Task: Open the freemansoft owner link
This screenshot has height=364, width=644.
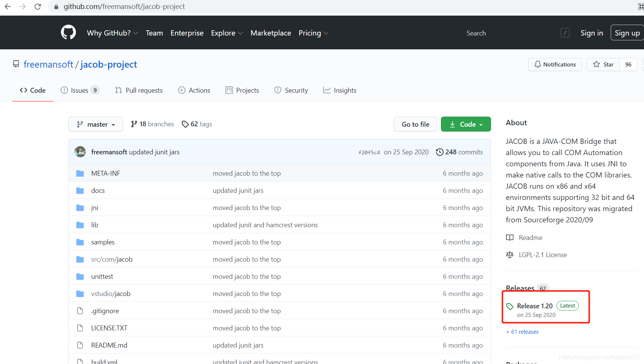Action: [48, 64]
